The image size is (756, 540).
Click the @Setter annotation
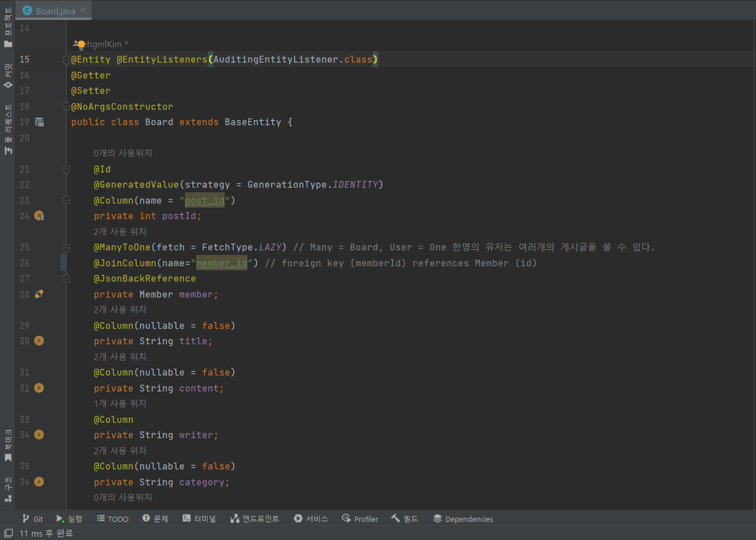pyautogui.click(x=91, y=90)
